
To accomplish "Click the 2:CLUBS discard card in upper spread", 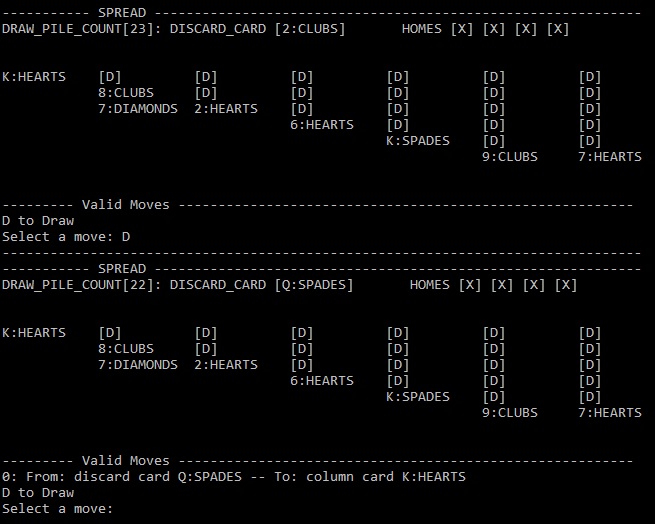I will pyautogui.click(x=310, y=29).
